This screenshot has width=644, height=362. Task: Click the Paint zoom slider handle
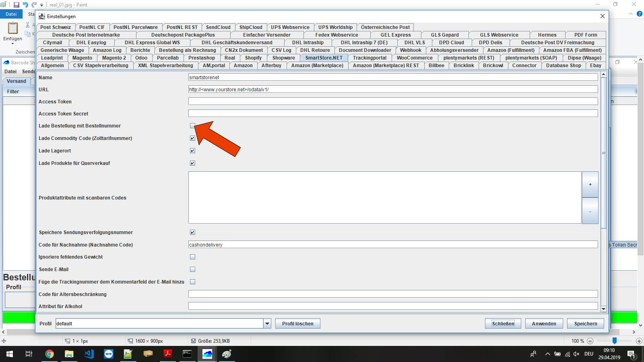tap(615, 341)
